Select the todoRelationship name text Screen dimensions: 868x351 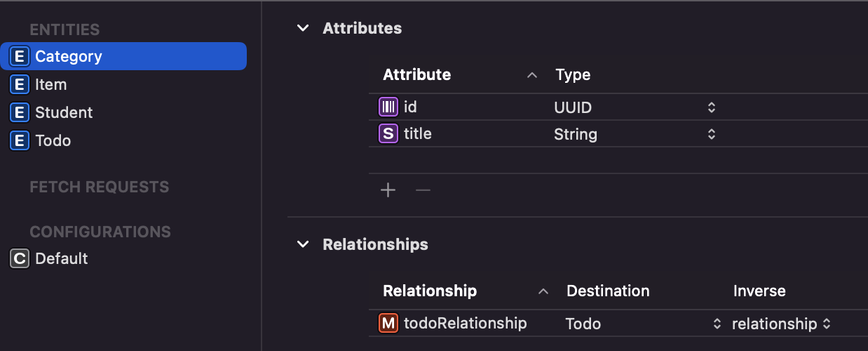(465, 323)
